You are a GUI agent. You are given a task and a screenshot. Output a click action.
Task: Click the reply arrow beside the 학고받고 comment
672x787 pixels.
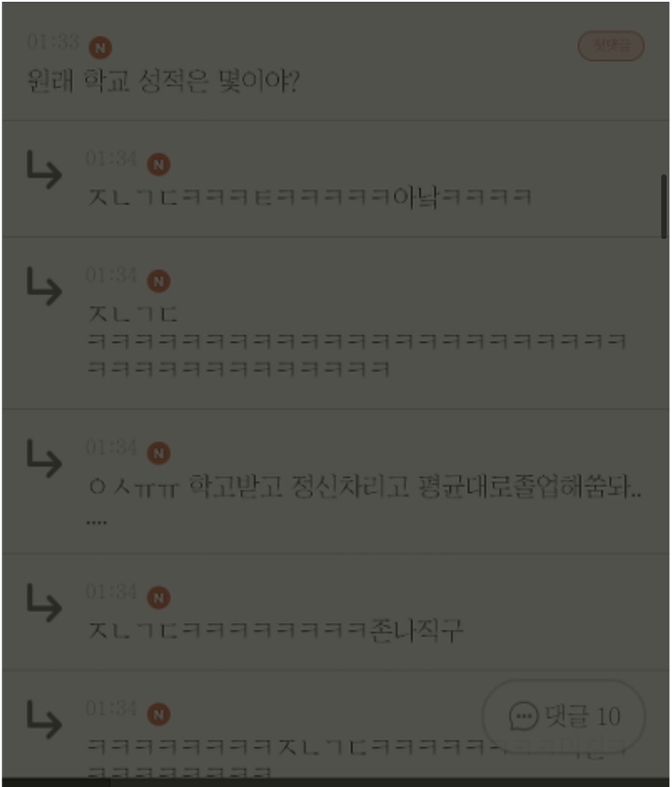click(x=44, y=458)
